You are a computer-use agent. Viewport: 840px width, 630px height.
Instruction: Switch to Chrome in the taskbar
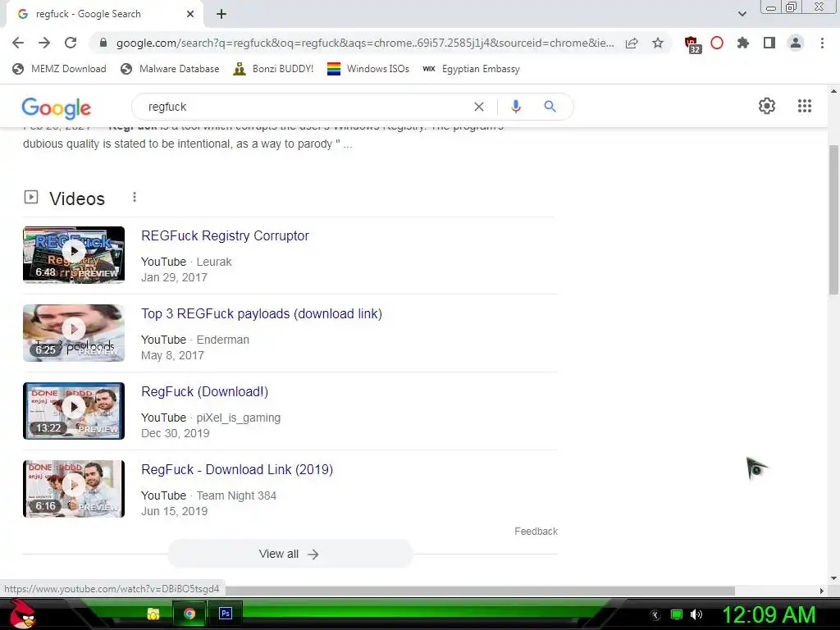189,614
